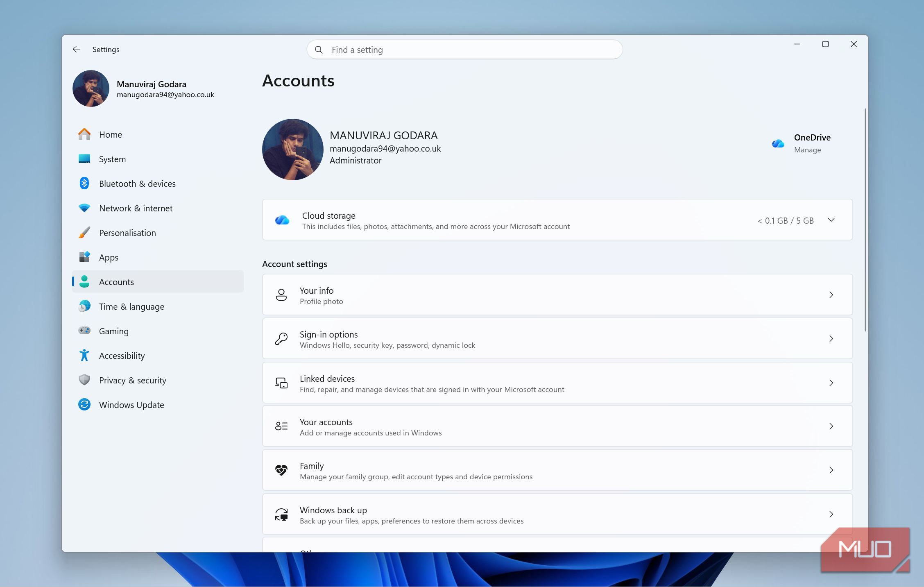The width and height of the screenshot is (924, 587).
Task: Click the Linked devices icon
Action: click(281, 383)
